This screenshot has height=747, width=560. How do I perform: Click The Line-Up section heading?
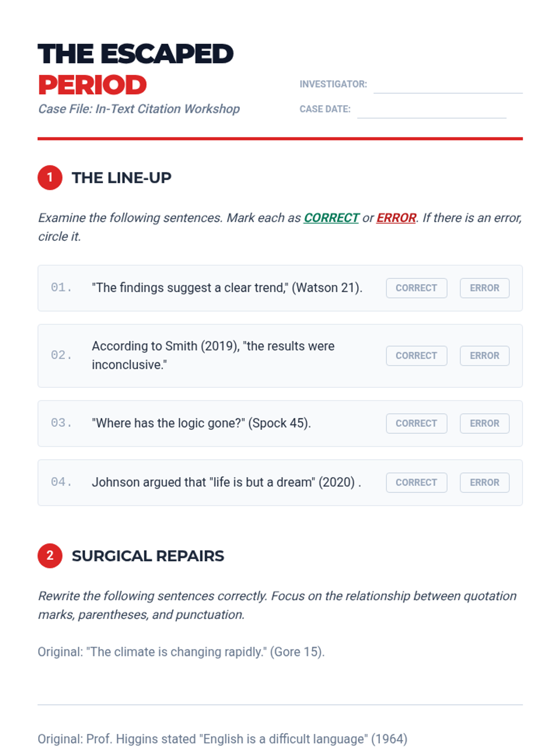[x=121, y=178]
